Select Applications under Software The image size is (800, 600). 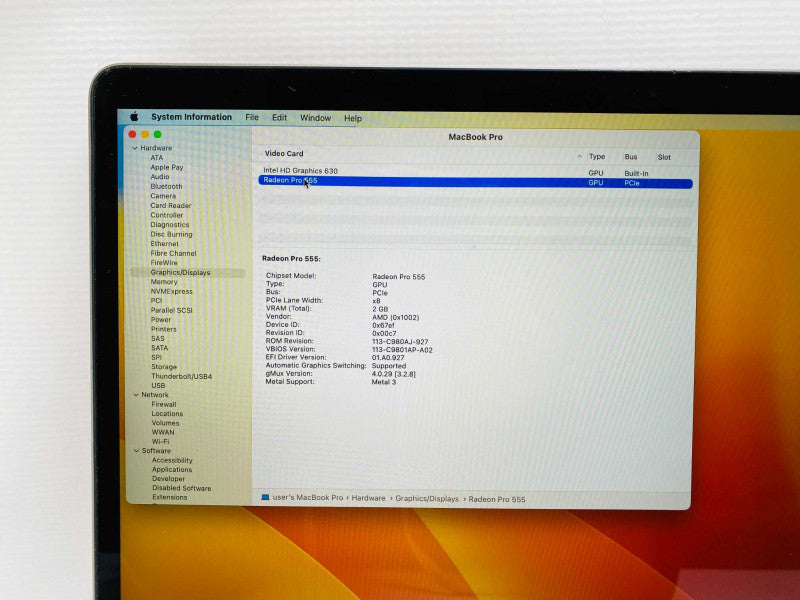pyautogui.click(x=172, y=469)
